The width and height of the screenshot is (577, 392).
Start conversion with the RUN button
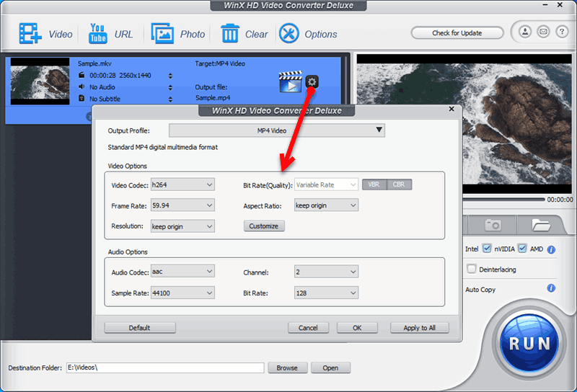(529, 343)
